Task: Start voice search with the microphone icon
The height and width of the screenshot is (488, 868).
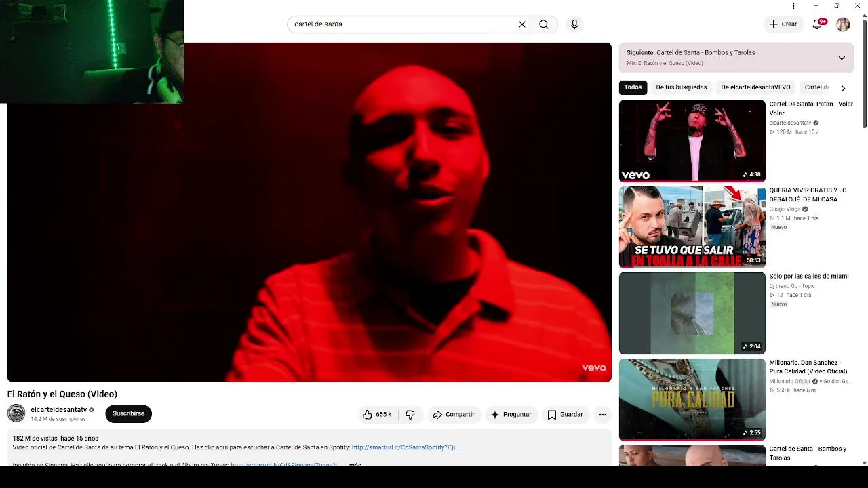Action: [574, 24]
